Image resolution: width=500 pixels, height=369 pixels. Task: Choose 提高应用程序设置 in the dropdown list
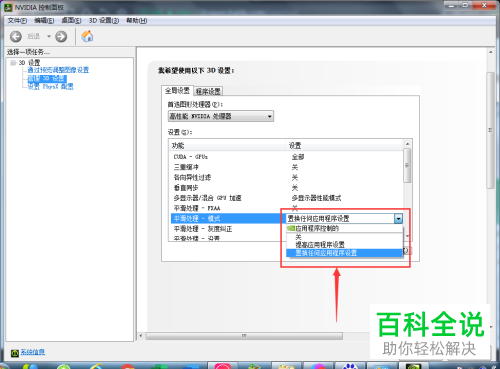tap(344, 245)
